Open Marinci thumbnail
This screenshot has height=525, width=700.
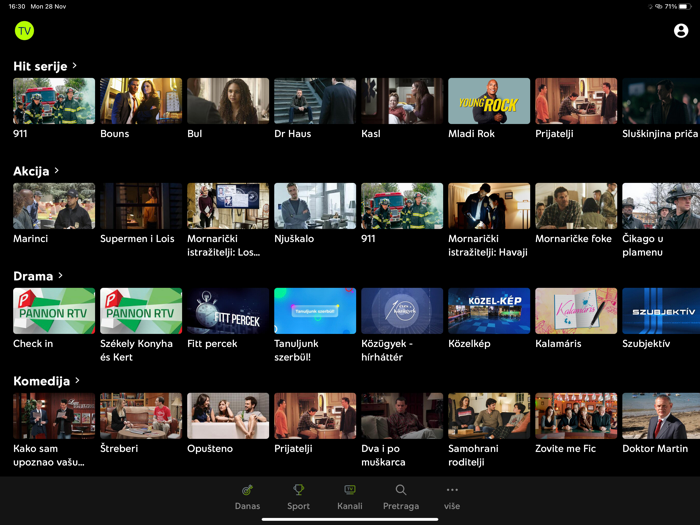click(54, 206)
